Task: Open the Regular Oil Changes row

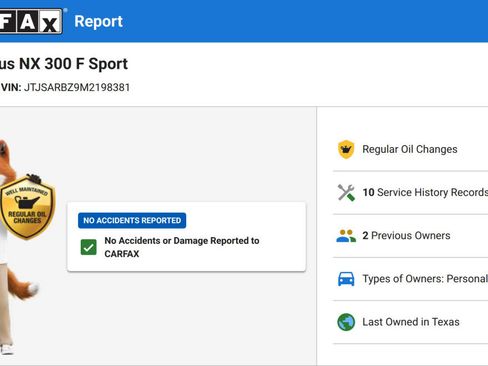Action: pos(410,149)
